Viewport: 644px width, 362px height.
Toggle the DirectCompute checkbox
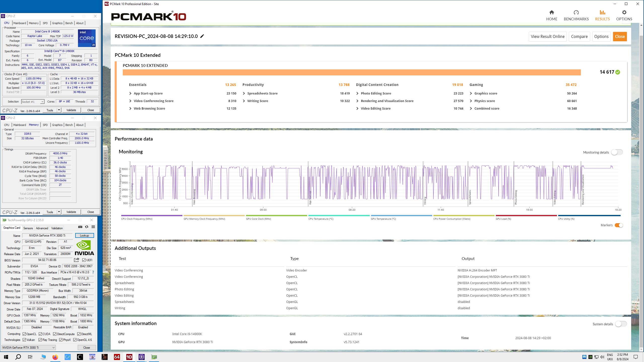(x=55, y=334)
